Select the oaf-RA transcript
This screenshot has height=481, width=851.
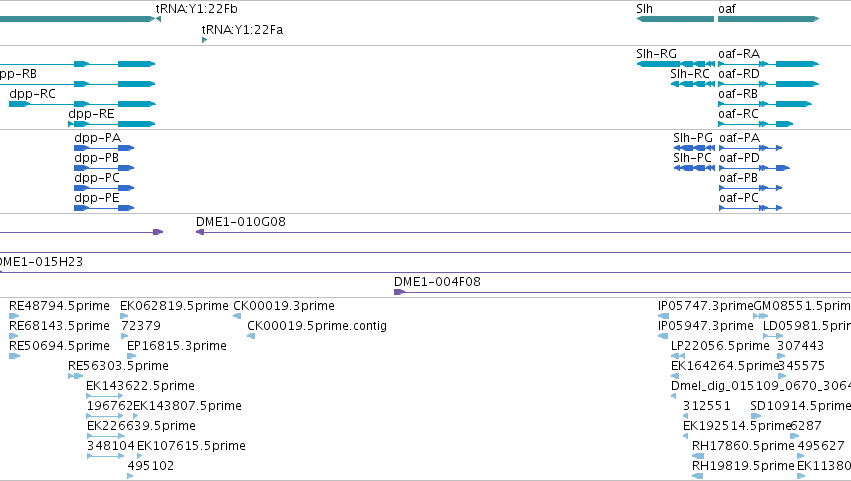[x=769, y=64]
